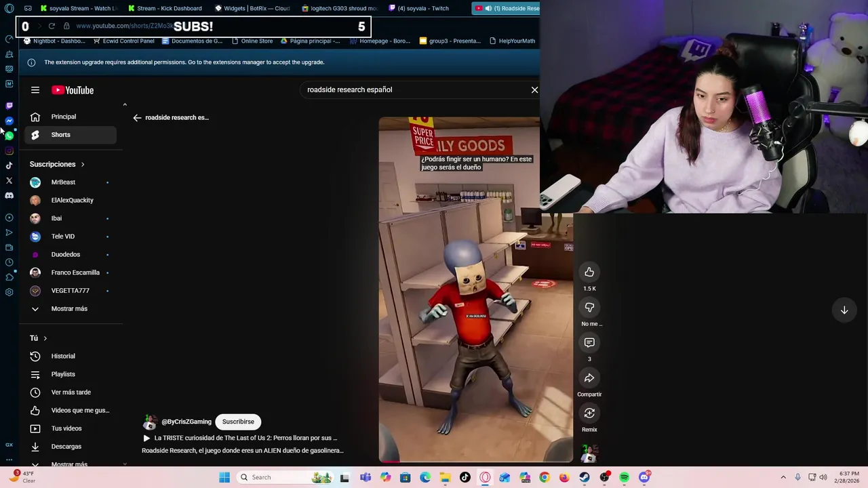Like the short with the thumbs-up button

pyautogui.click(x=589, y=272)
